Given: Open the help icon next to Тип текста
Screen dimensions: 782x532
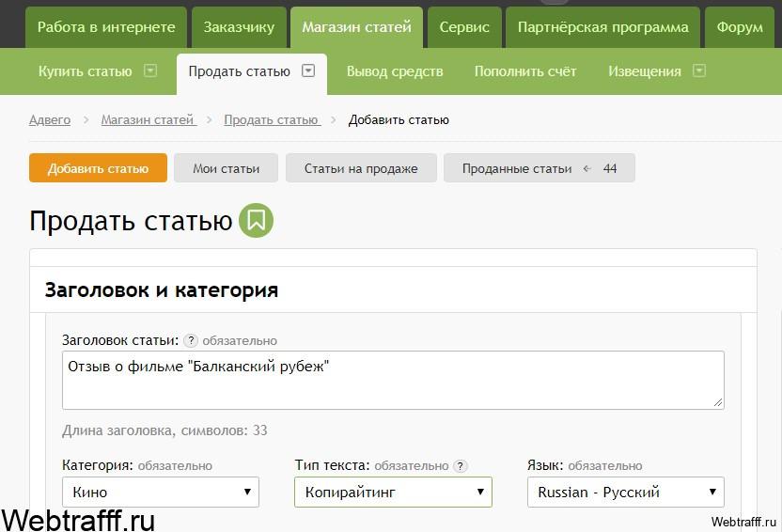Looking at the screenshot, I should click(460, 465).
